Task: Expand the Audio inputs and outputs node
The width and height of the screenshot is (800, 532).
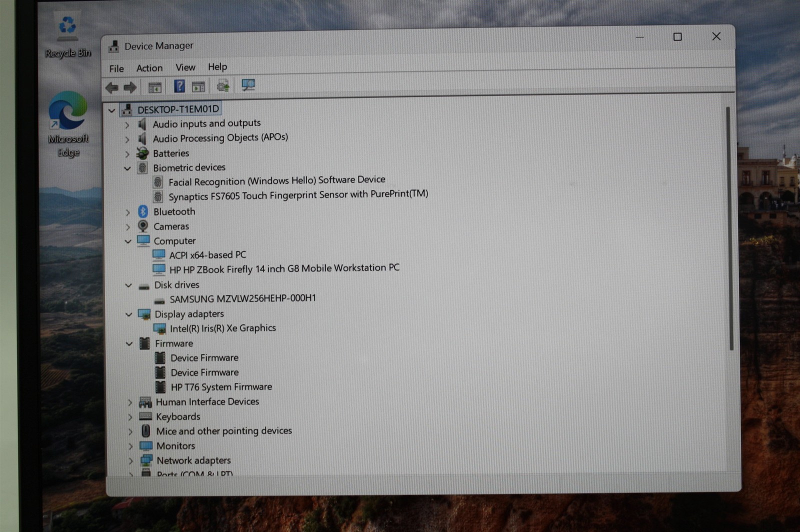Action: (127, 124)
